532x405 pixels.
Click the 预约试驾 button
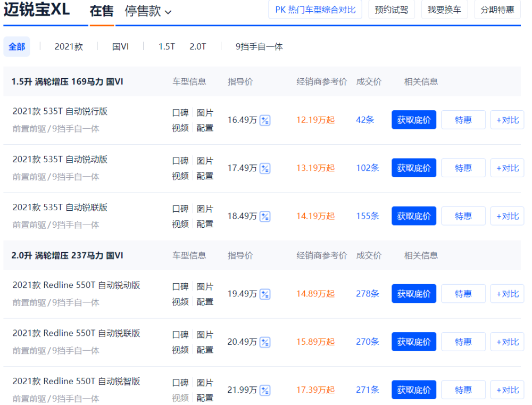(391, 10)
